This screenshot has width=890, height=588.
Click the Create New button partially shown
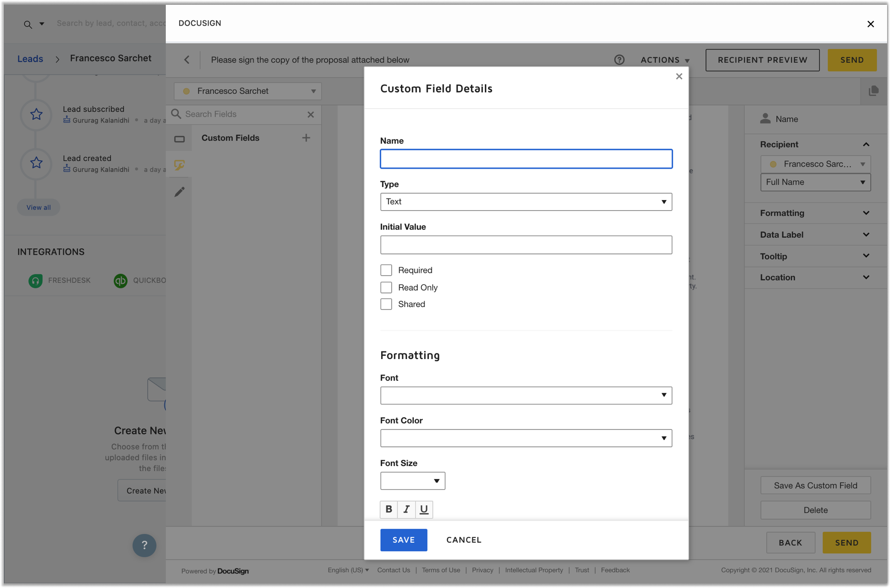pyautogui.click(x=143, y=491)
